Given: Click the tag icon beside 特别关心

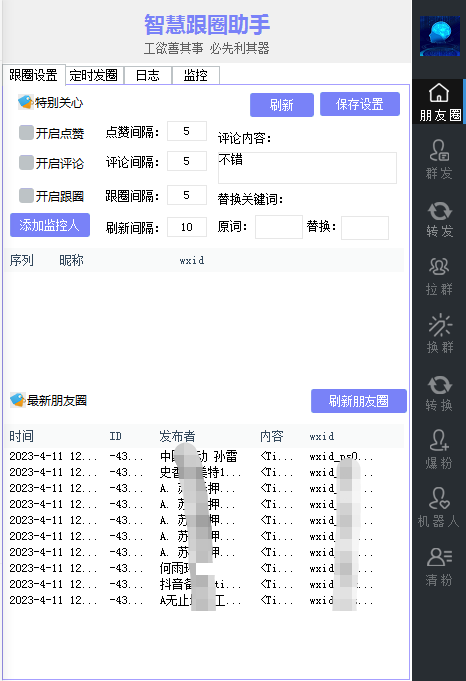Looking at the screenshot, I should click(x=25, y=102).
